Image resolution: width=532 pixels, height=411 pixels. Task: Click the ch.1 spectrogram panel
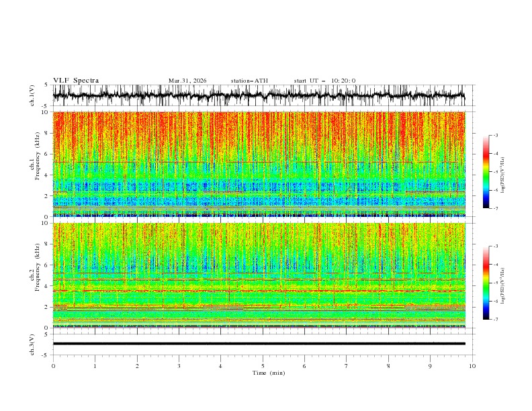coord(259,164)
